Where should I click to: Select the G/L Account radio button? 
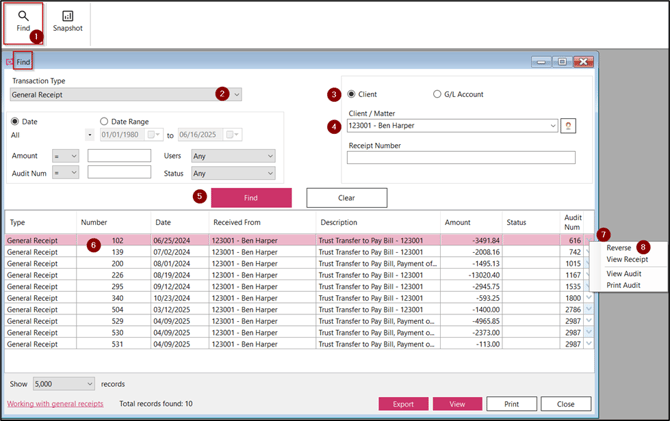coord(437,94)
